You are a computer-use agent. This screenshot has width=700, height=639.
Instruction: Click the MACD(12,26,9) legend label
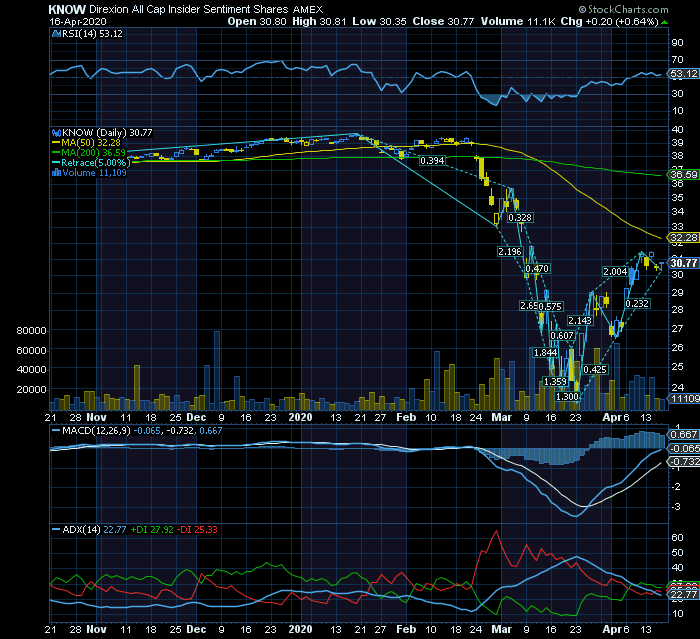tap(97, 431)
